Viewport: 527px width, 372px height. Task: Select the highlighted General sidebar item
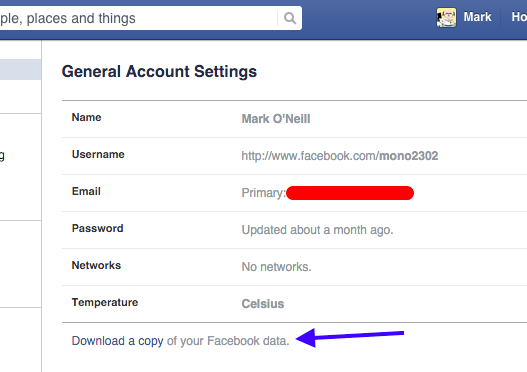(x=21, y=70)
